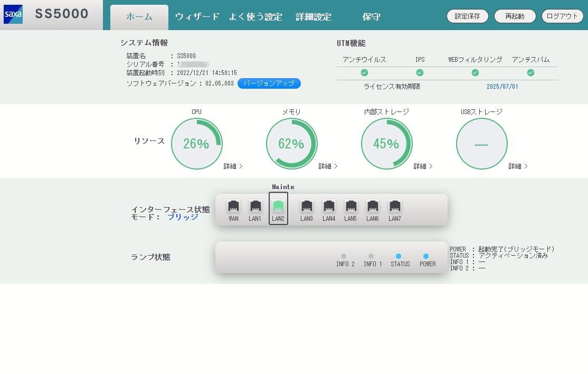This screenshot has width=588, height=374.
Task: Click the CPU 26% usage gauge
Action: (196, 144)
